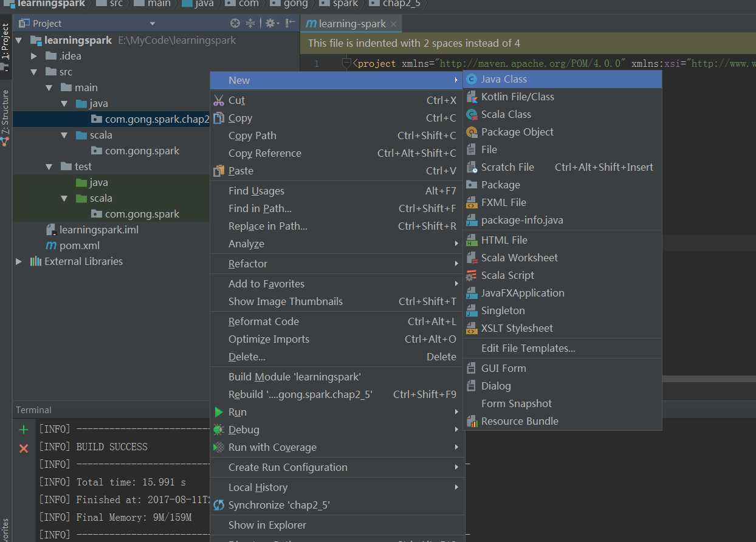Choose Copy Path from context menu
This screenshot has width=756, height=542.
[x=337, y=135]
